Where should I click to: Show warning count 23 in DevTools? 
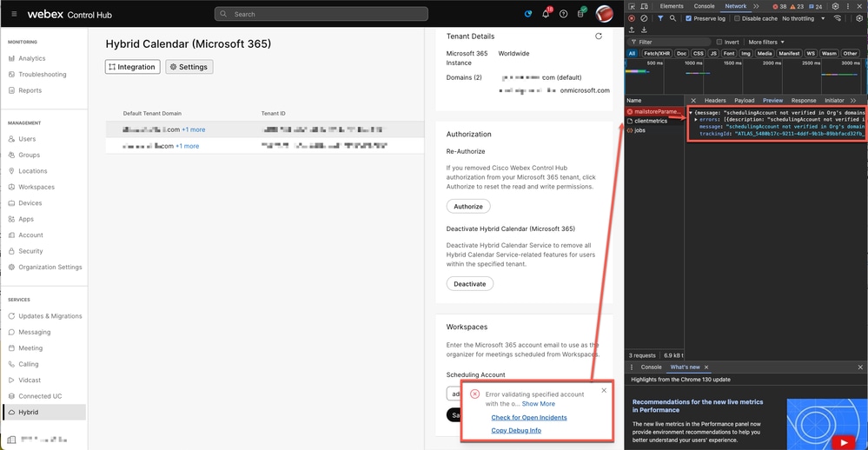[x=797, y=7]
